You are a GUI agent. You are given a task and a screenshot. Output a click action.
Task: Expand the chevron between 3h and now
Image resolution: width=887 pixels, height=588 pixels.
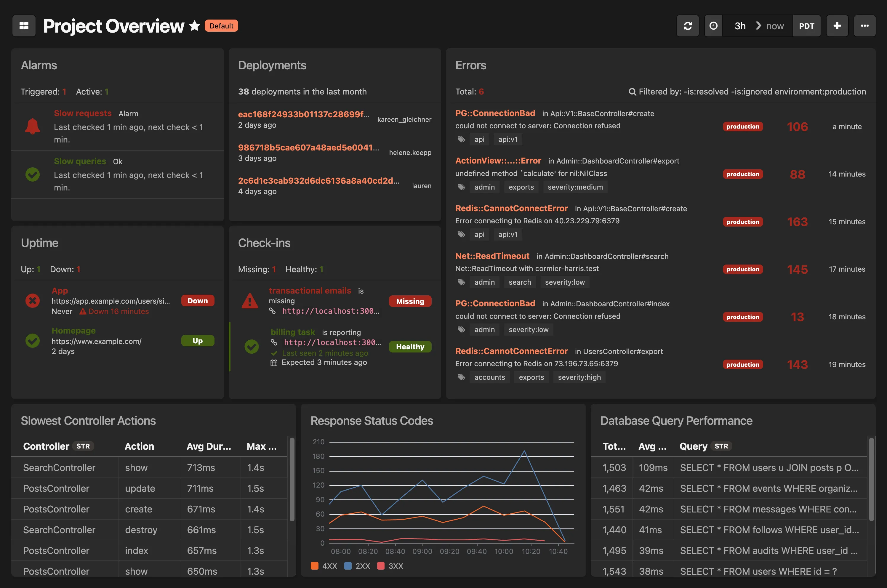tap(758, 25)
